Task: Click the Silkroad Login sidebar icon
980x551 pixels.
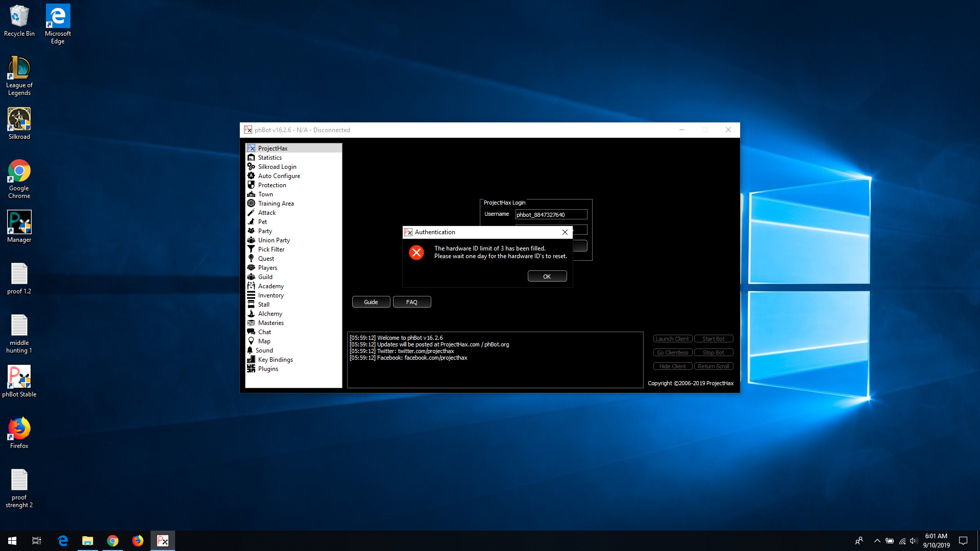Action: tap(251, 166)
